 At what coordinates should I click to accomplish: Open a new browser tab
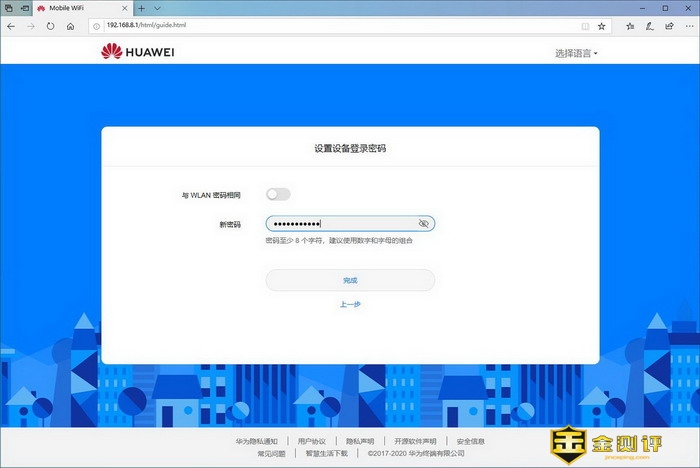pyautogui.click(x=141, y=8)
